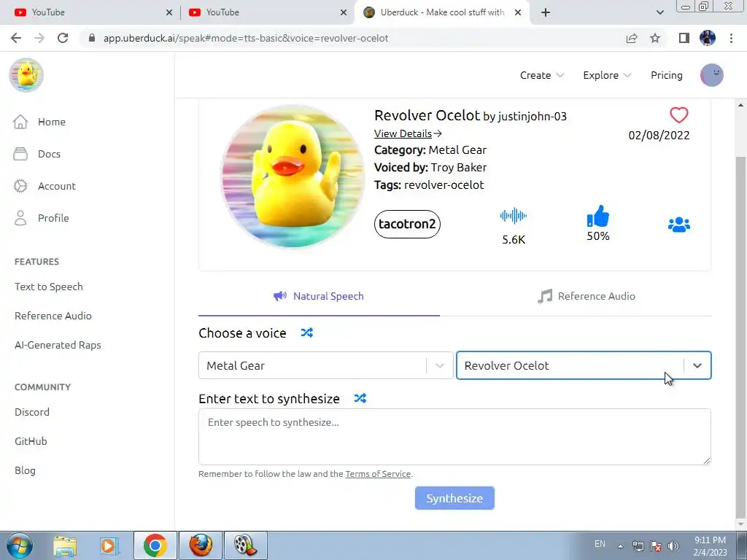Go to Account settings in sidebar

click(x=44, y=186)
